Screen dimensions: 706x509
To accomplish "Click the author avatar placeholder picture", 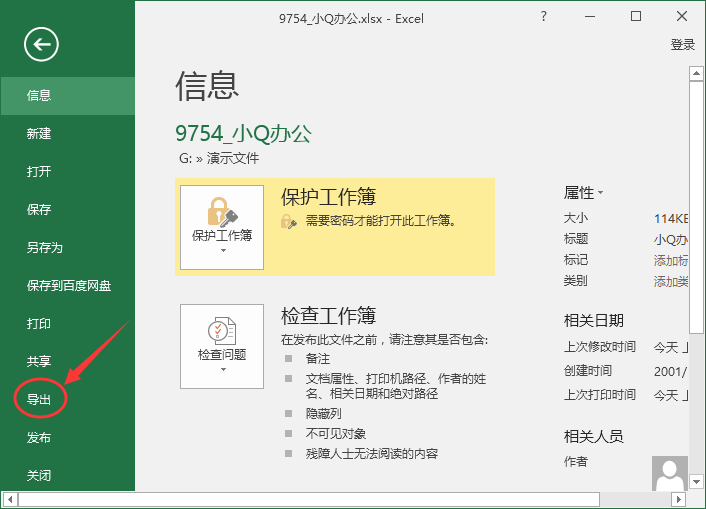I will (x=670, y=473).
